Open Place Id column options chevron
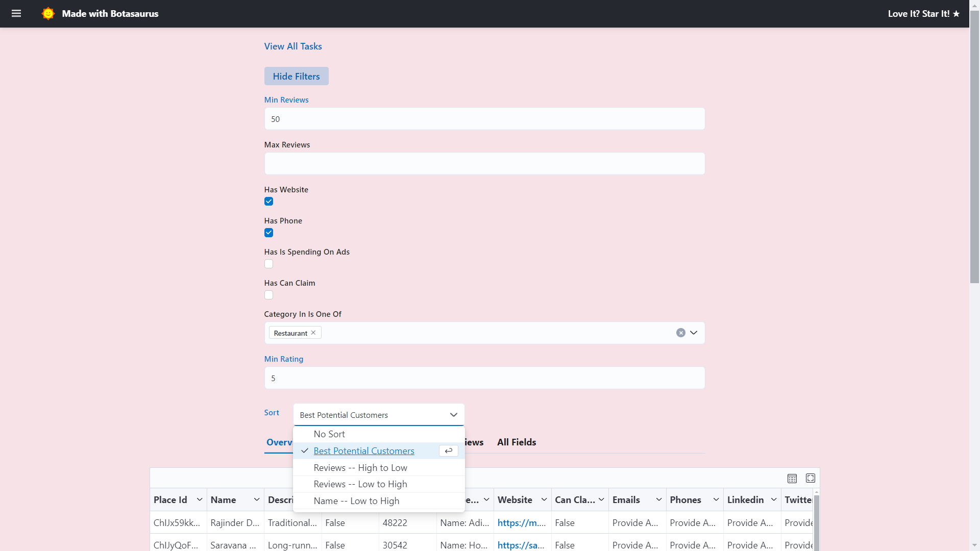 [200, 500]
